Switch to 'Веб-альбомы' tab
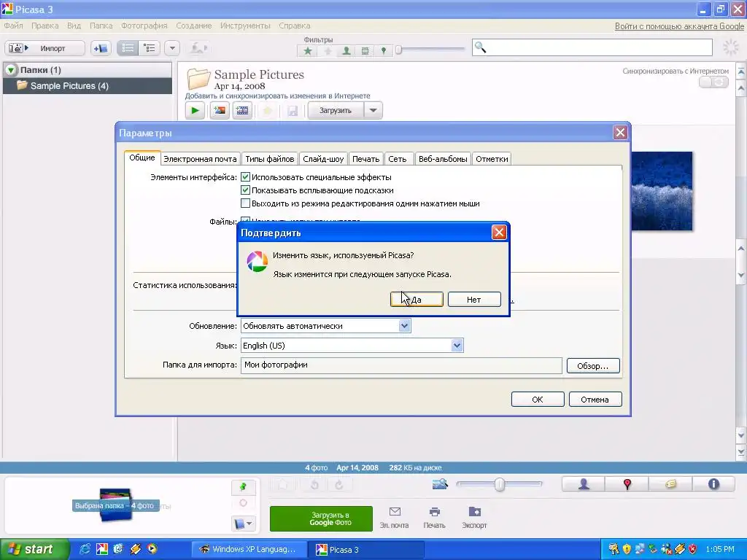The height and width of the screenshot is (560, 747). pyautogui.click(x=443, y=159)
